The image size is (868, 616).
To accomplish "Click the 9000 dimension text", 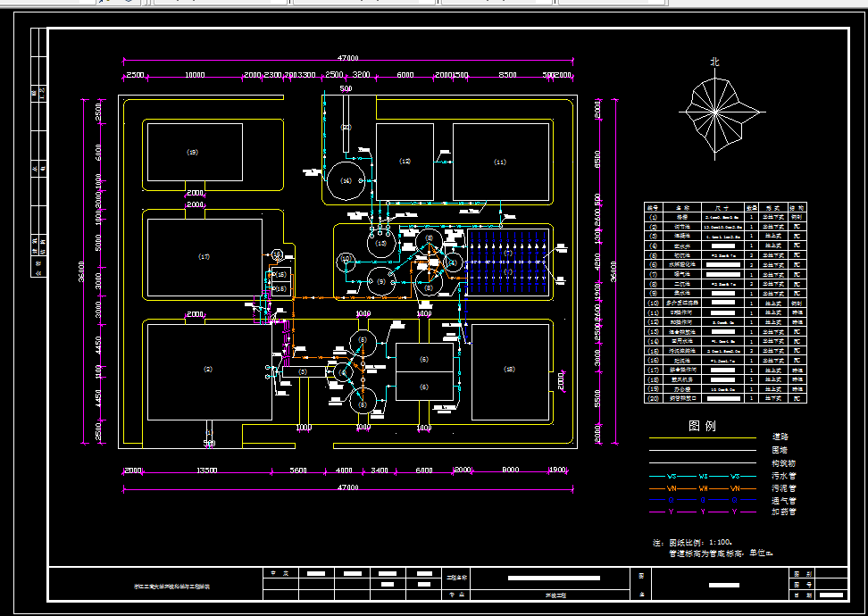I will tap(511, 470).
